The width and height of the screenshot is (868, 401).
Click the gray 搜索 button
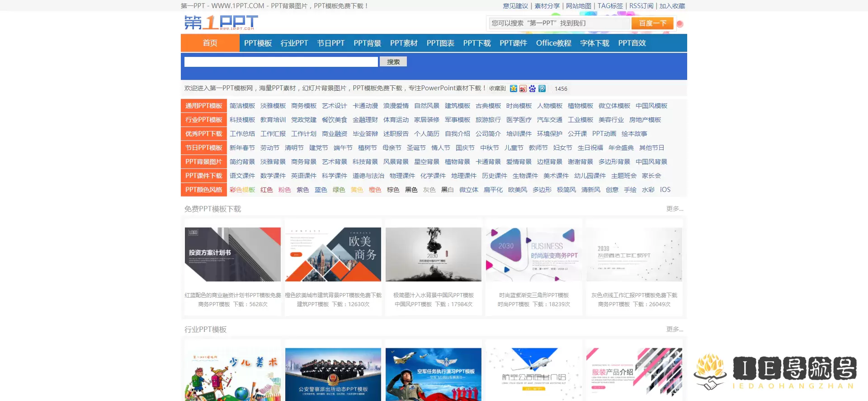point(393,62)
